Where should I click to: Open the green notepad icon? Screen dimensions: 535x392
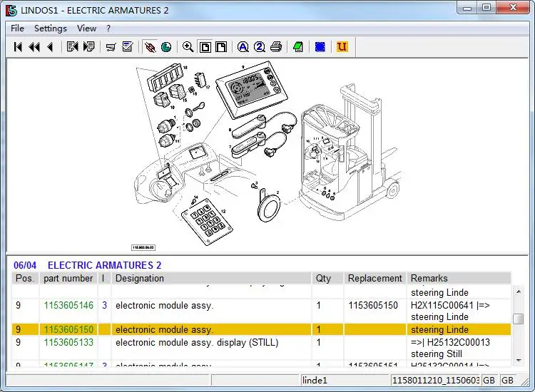tap(298, 47)
